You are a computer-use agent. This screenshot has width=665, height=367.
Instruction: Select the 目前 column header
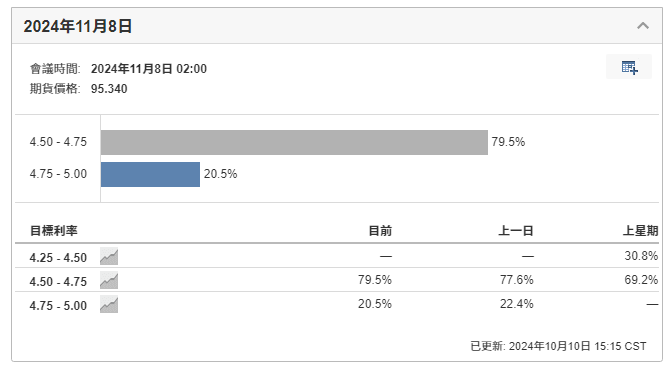tap(380, 231)
